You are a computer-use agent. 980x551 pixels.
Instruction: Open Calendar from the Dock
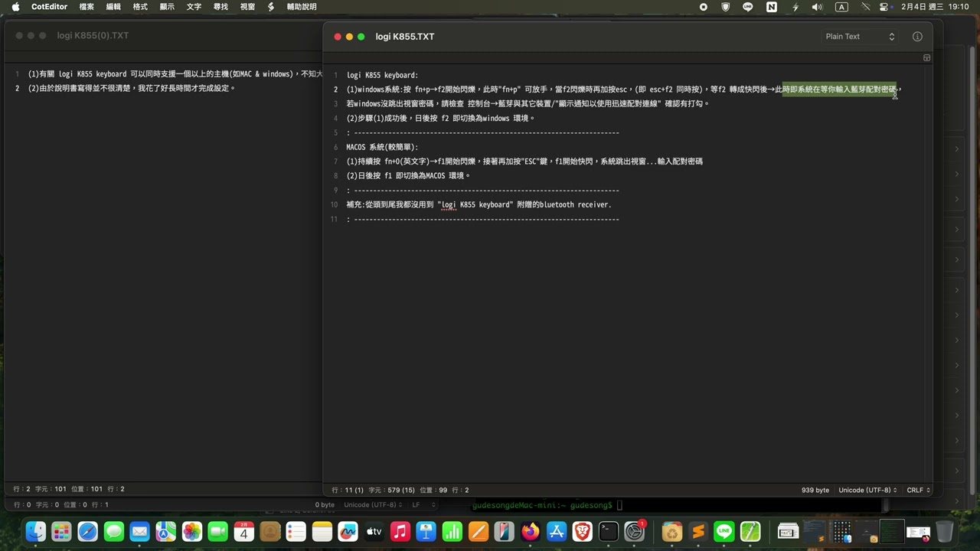243,531
